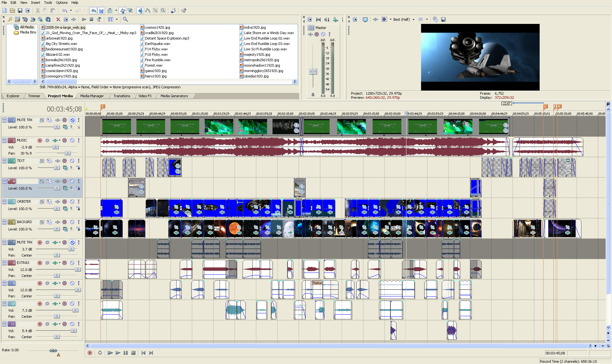
Task: Click the Video Output FX icon in preview
Action: tap(375, 19)
